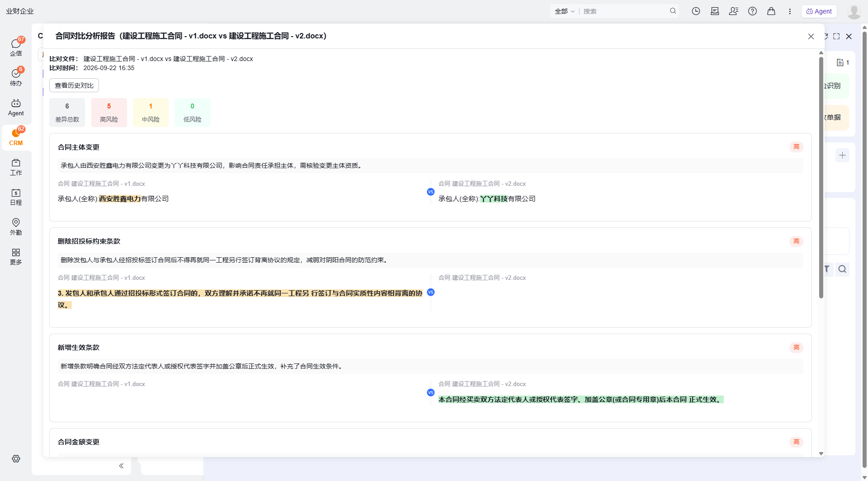
Task: Open the Agent button in top bar
Action: (819, 11)
